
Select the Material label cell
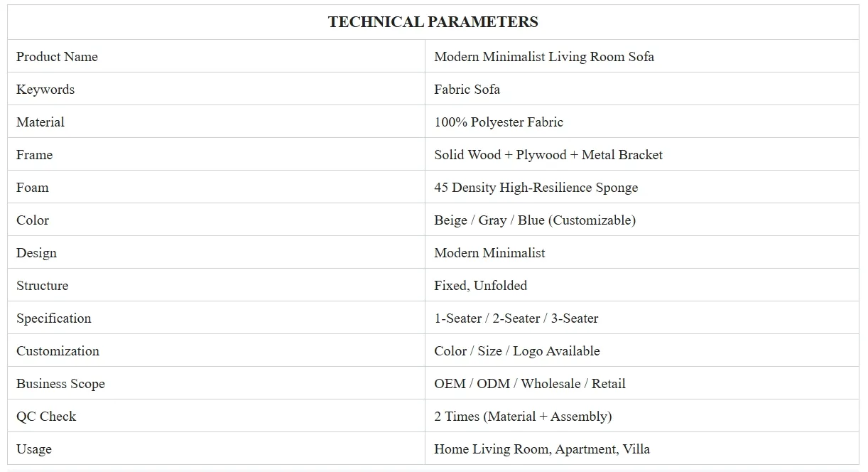tap(40, 122)
